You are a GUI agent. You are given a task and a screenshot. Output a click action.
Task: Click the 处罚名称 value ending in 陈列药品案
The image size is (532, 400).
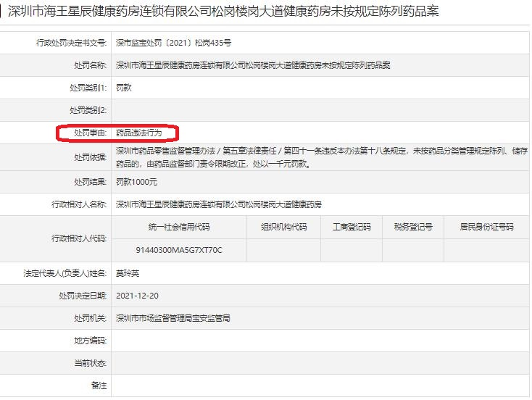coord(253,65)
